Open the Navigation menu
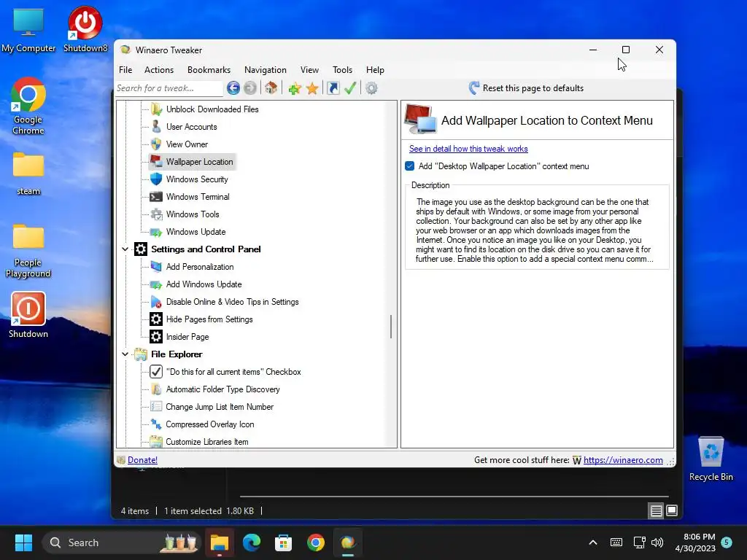Image resolution: width=747 pixels, height=560 pixels. point(266,69)
